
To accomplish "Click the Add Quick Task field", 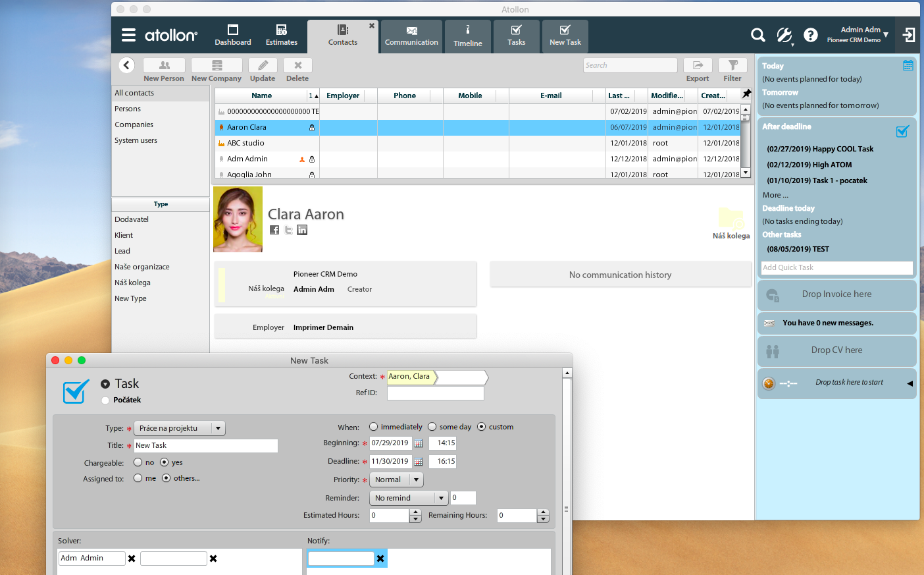I will [x=836, y=267].
